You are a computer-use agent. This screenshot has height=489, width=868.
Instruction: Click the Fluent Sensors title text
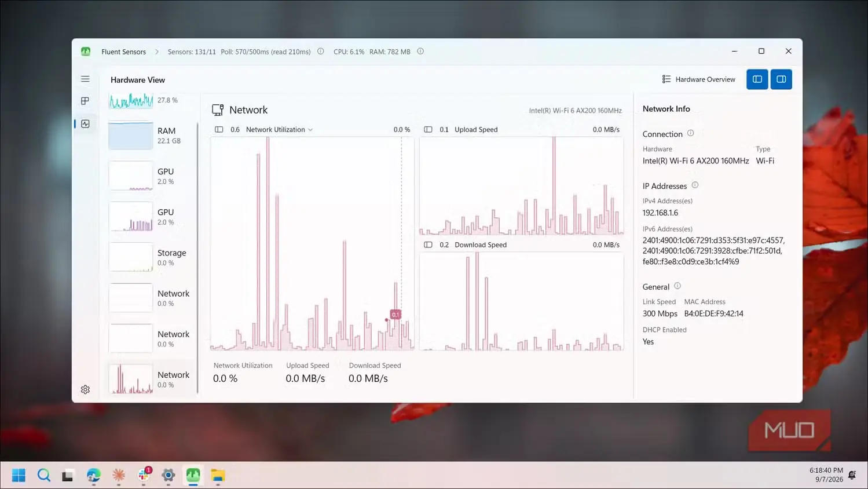point(123,52)
